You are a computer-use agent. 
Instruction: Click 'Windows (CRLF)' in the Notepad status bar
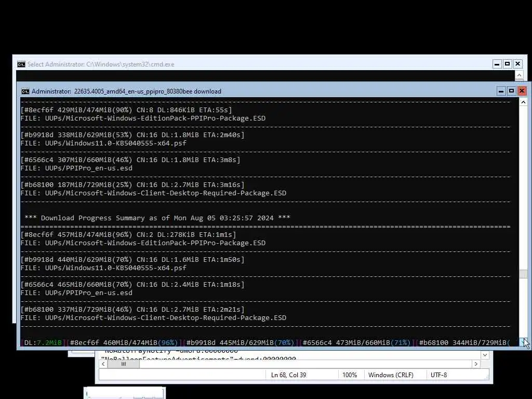391,375
